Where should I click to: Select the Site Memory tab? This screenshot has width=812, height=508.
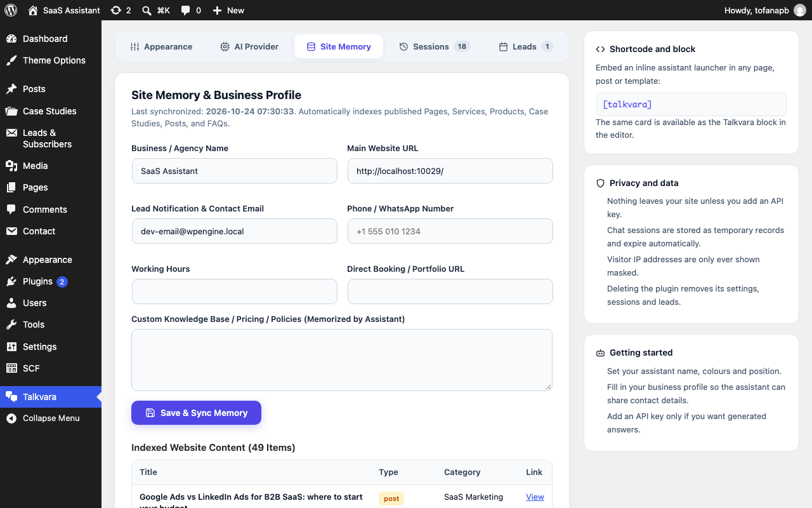[x=339, y=46]
